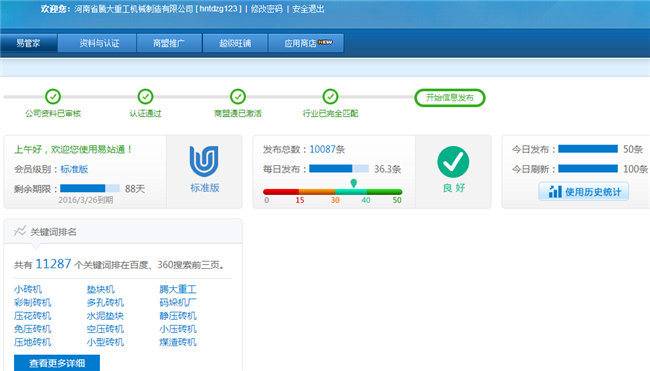
Task: Open keyword 腾大重工
Action: (x=178, y=289)
